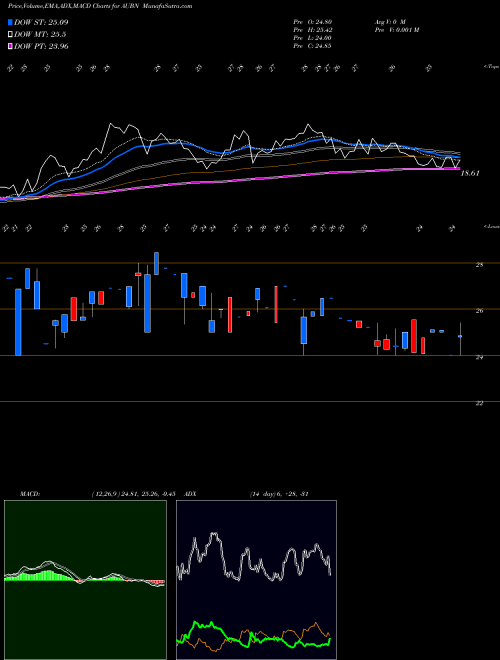This screenshot has width=500, height=660.
Task: Click the Tops marker row label
Action: coord(491,67)
